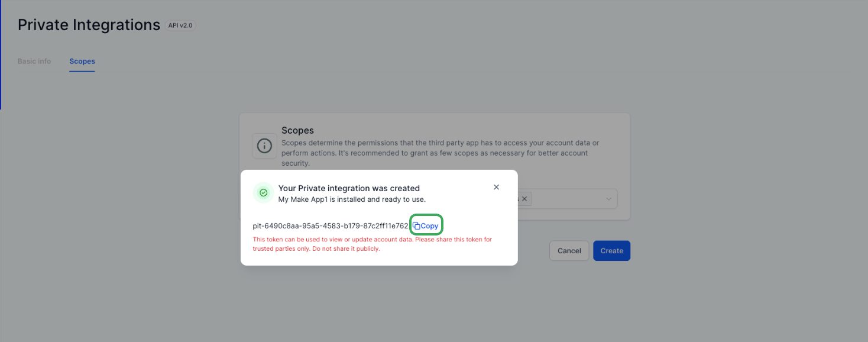This screenshot has height=342, width=868.
Task: Click the Copy token label
Action: click(430, 226)
